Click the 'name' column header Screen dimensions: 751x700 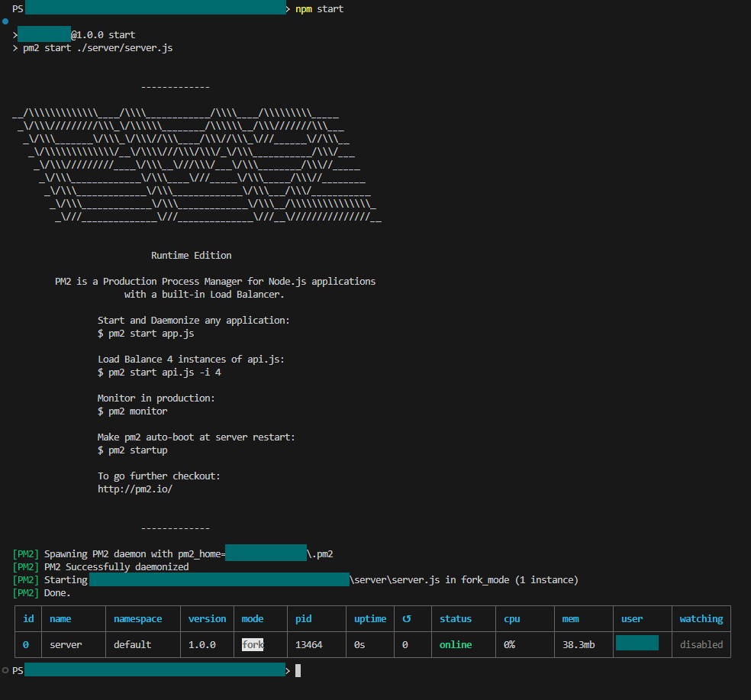point(60,618)
